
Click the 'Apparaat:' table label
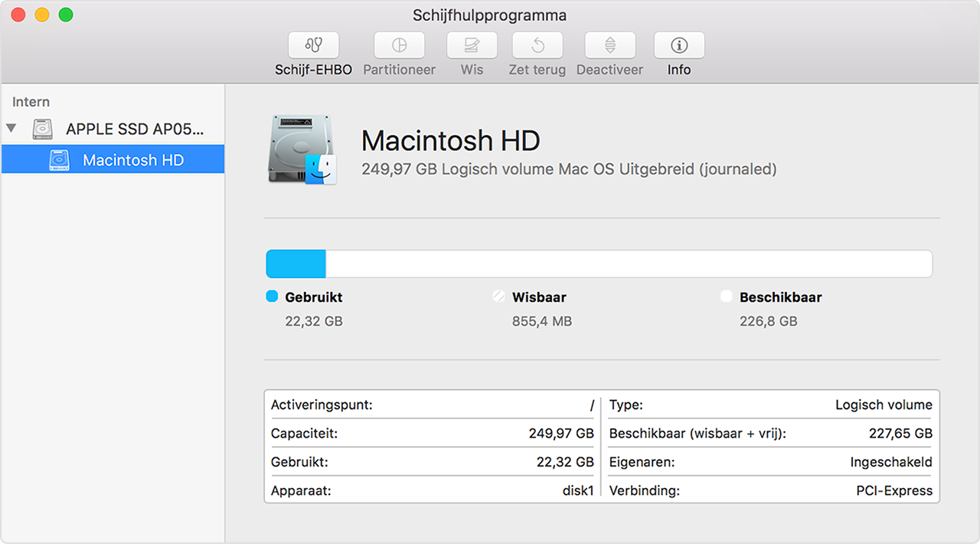300,490
